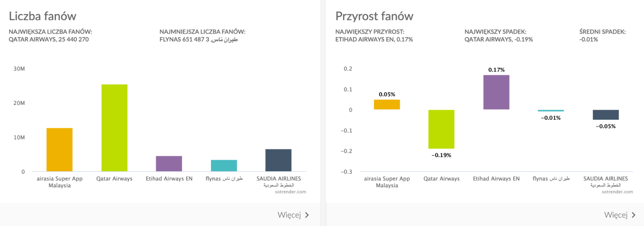The image size is (644, 226).
Task: Select the SAUDIA -0.05% growth bar
Action: [606, 115]
